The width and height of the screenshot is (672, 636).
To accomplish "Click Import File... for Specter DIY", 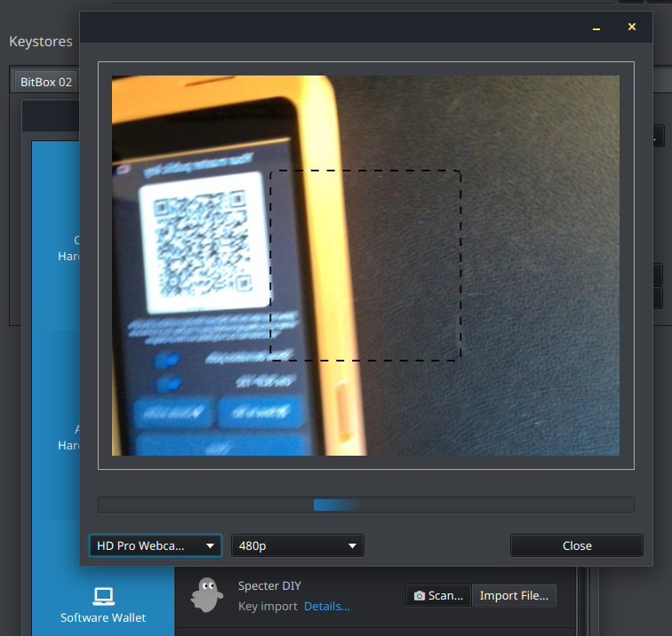I will (514, 595).
